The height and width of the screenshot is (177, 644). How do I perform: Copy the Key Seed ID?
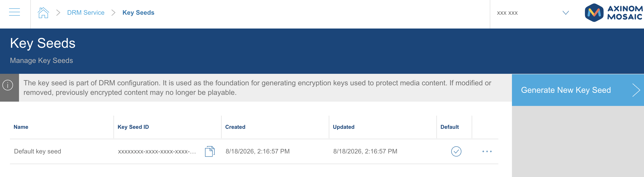click(210, 151)
